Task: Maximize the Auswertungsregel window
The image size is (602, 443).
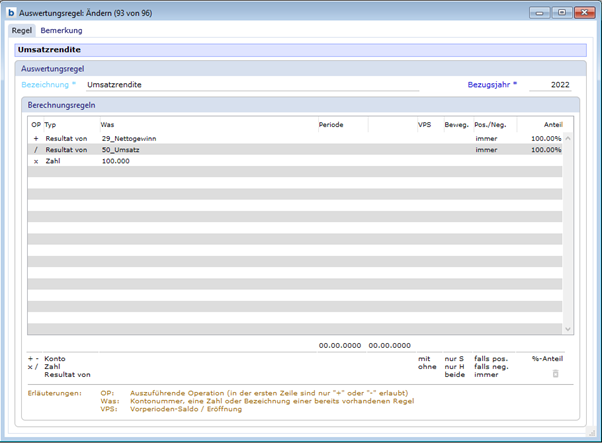Action: 561,12
